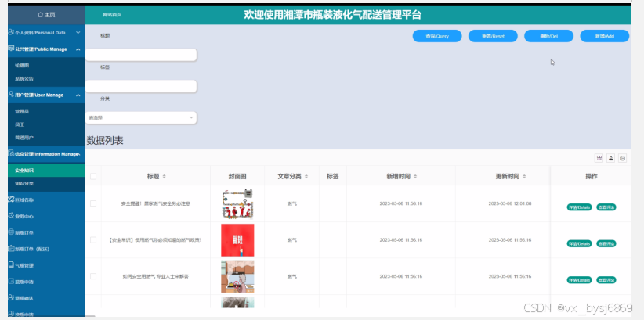Sort table by 文章分类 column arrows

[x=306, y=176]
